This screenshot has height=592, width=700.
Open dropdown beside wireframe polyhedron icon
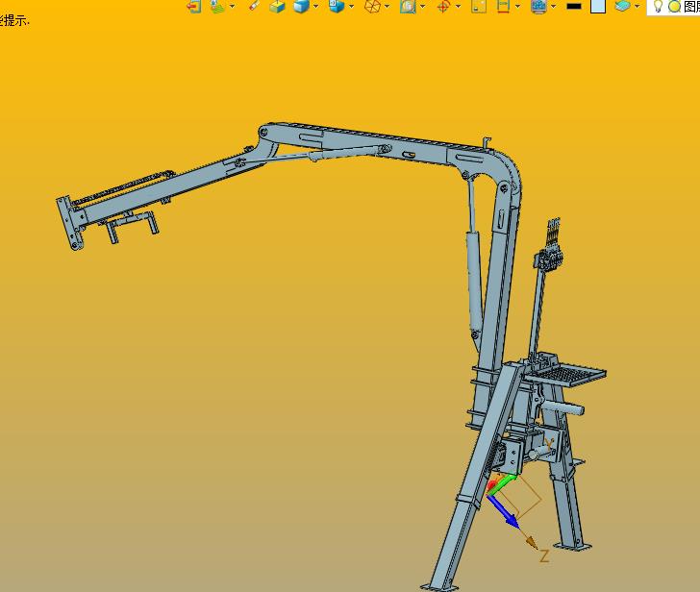point(387,6)
